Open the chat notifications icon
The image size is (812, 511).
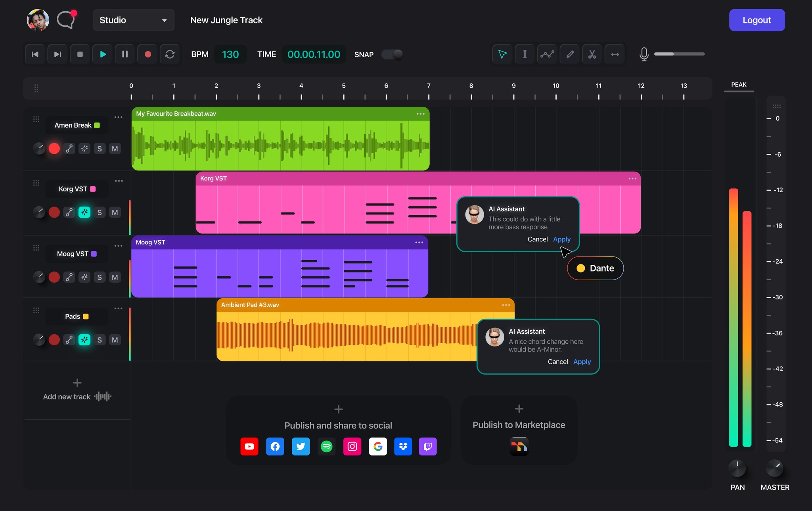[66, 20]
